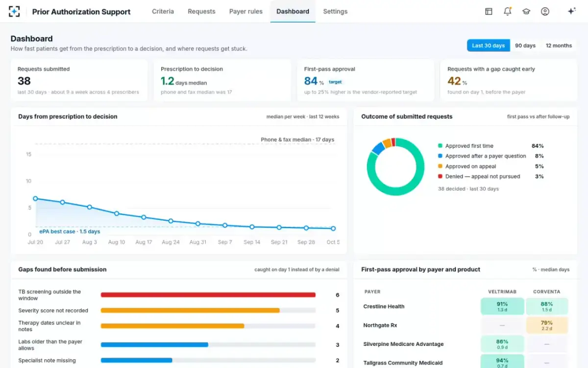Image resolution: width=588 pixels, height=368 pixels.
Task: Open the notifications bell
Action: [x=508, y=11]
